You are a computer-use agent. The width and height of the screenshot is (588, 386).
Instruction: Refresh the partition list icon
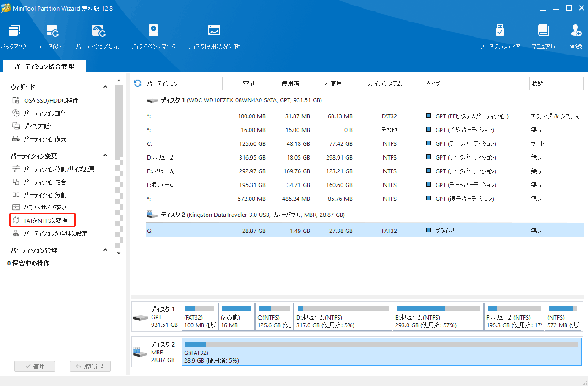(x=137, y=83)
